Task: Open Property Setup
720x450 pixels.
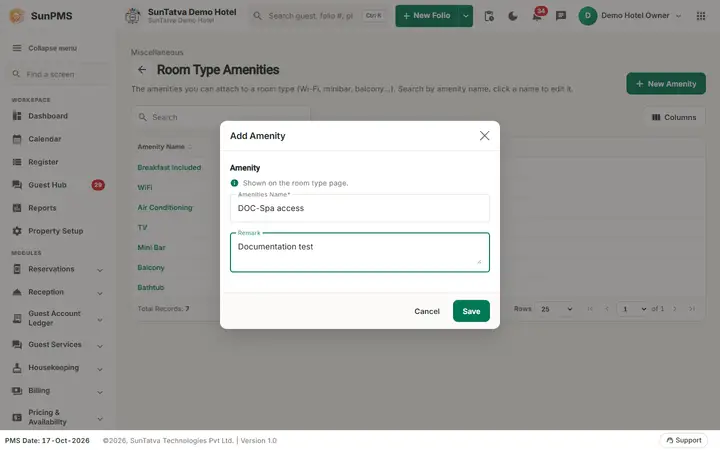Action: click(x=56, y=231)
